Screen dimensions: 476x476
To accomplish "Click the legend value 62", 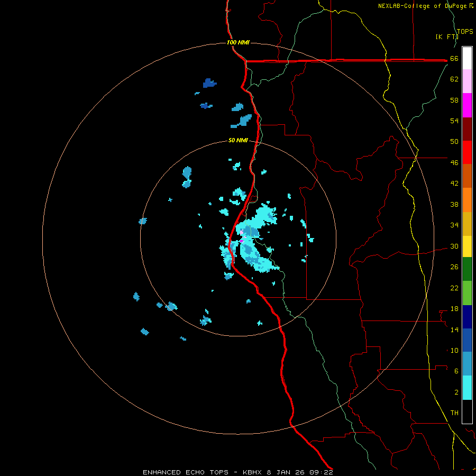I will click(x=454, y=79).
